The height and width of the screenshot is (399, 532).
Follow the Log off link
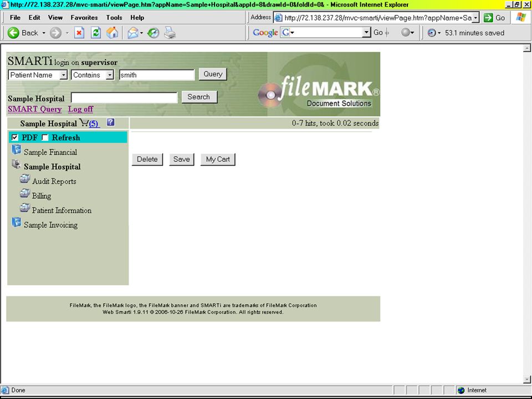click(x=80, y=109)
